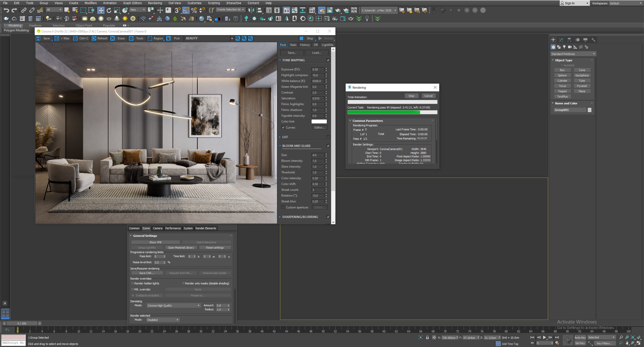Click the Group001 object color swatch
644x347 pixels.
click(x=589, y=110)
